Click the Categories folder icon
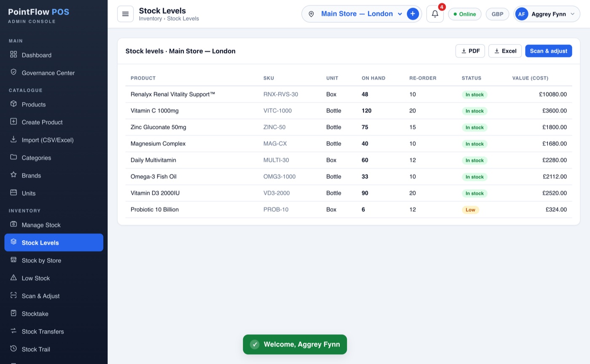 click(13, 157)
